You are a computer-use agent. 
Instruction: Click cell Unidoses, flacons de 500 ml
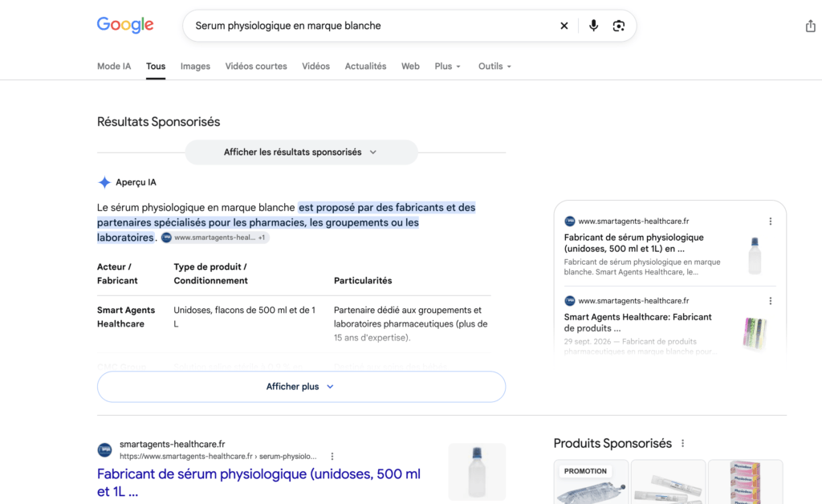click(244, 317)
